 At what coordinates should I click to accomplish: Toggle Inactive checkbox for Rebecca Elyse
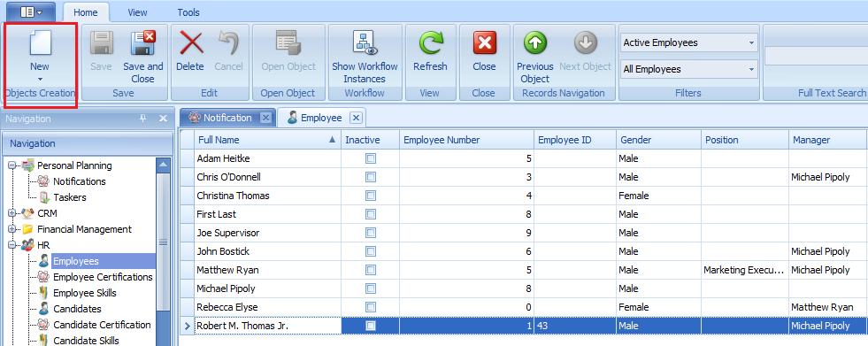click(371, 307)
